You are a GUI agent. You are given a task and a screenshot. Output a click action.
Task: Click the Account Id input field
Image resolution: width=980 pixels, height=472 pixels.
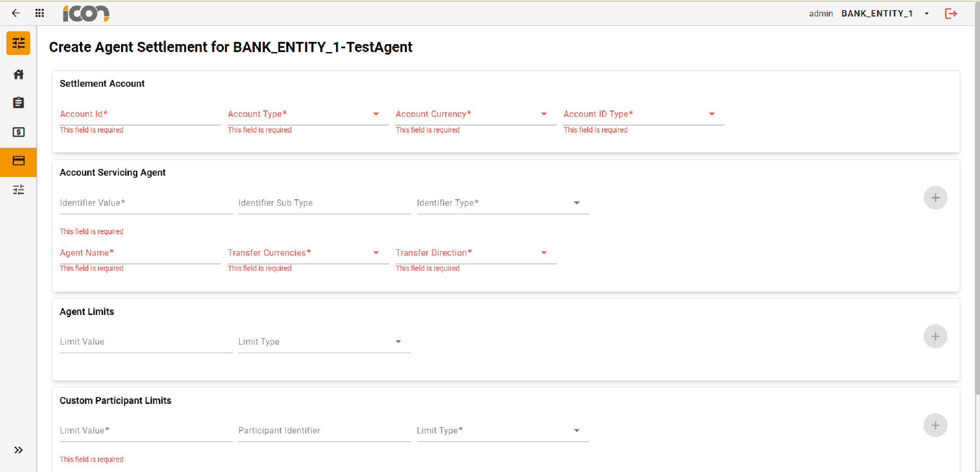(140, 114)
